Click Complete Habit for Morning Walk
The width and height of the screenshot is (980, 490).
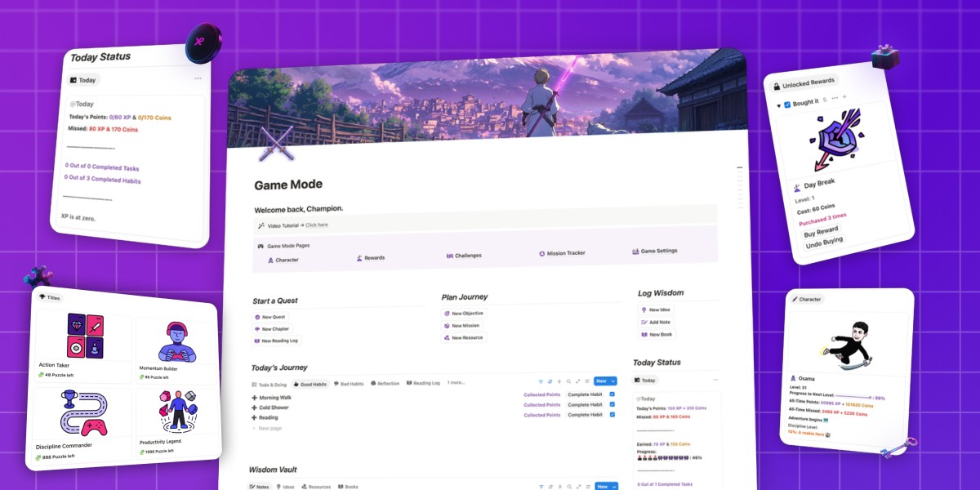pos(585,394)
